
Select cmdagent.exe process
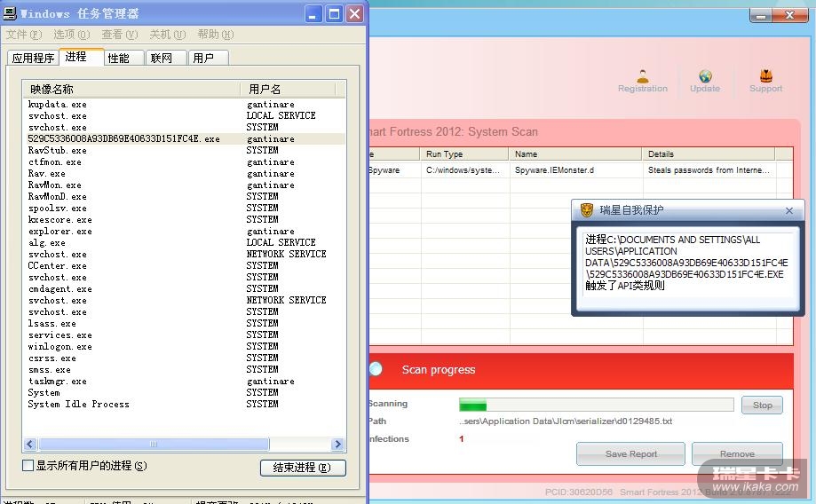[x=185, y=289]
